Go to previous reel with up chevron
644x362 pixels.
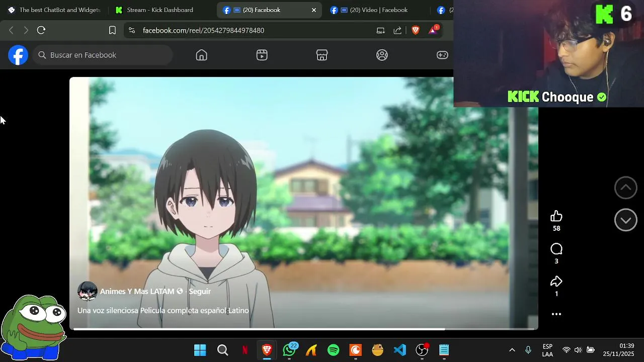(626, 188)
